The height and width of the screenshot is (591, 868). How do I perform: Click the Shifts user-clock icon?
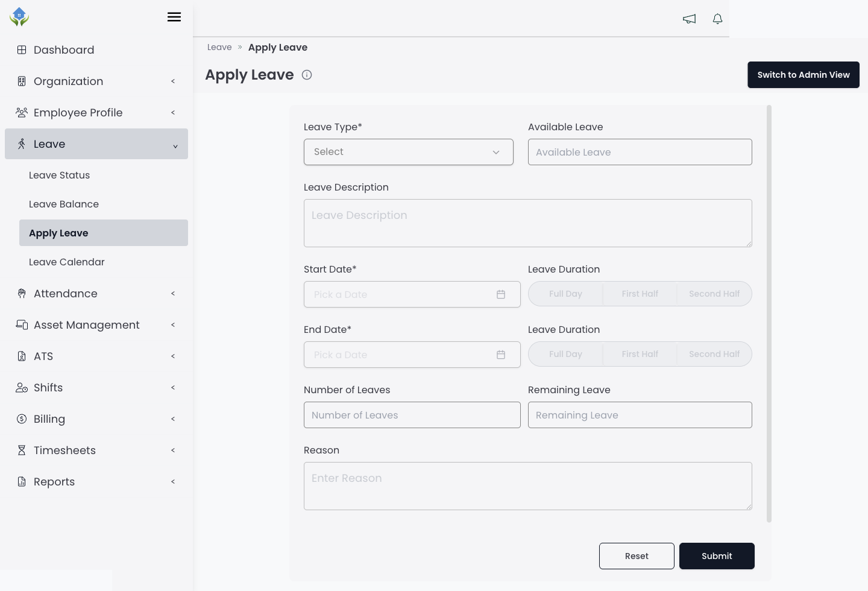[x=22, y=388]
